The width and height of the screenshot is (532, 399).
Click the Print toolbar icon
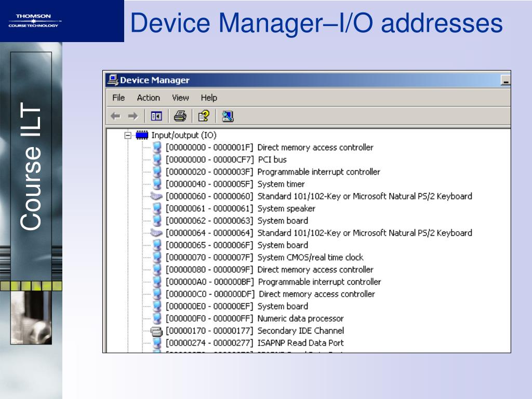coord(180,116)
